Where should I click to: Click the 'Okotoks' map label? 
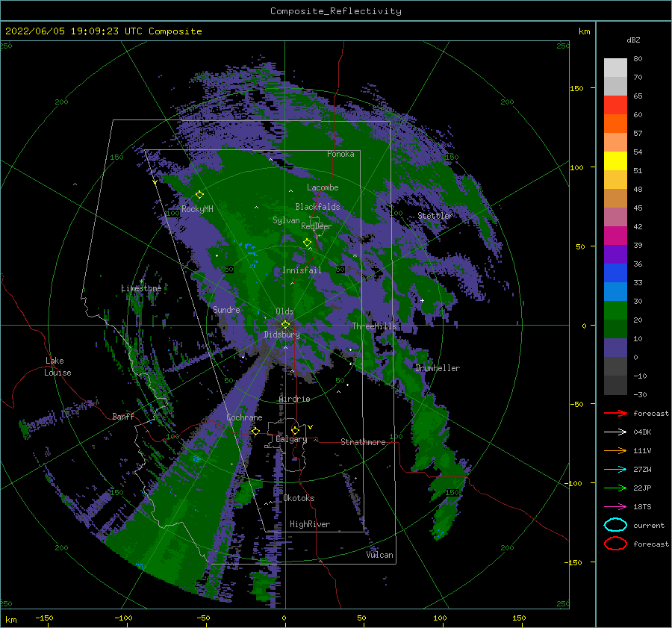click(299, 498)
